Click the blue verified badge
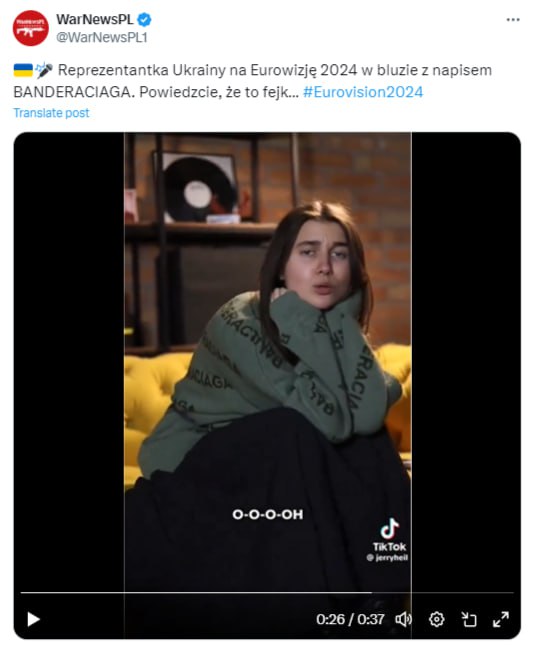The width and height of the screenshot is (534, 646). (144, 19)
